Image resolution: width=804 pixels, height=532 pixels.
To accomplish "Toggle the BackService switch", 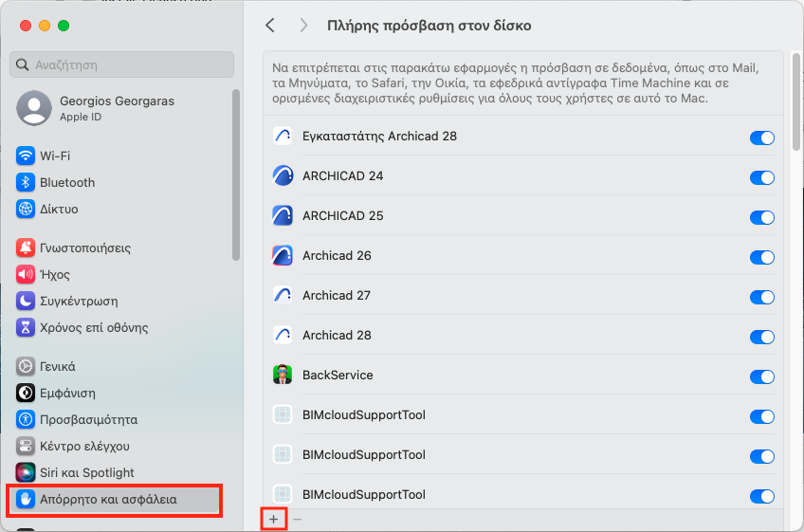I will coord(762,376).
